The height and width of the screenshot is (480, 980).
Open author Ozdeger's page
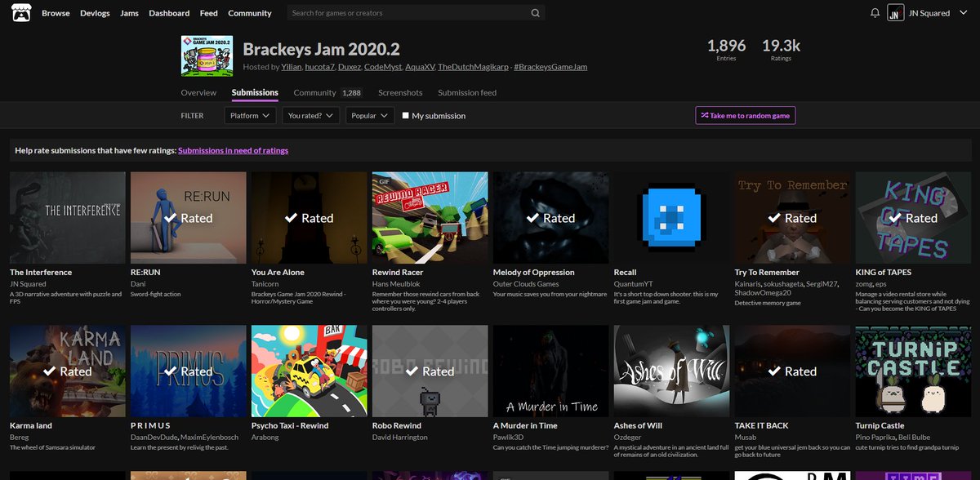[x=628, y=438]
